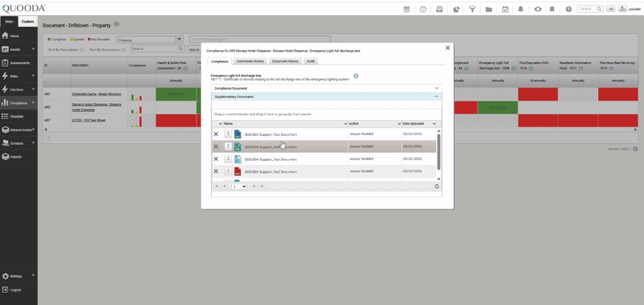
Task: Refresh the supplementary documents grid
Action: 436,187
